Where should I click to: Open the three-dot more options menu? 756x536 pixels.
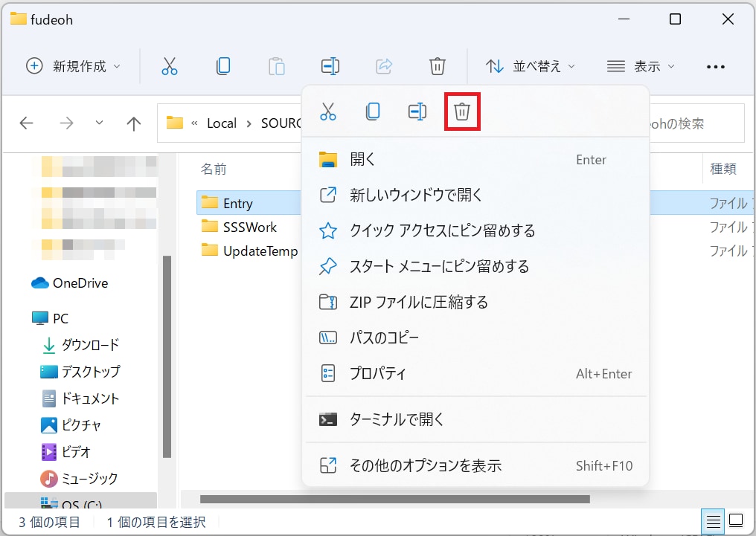(716, 66)
